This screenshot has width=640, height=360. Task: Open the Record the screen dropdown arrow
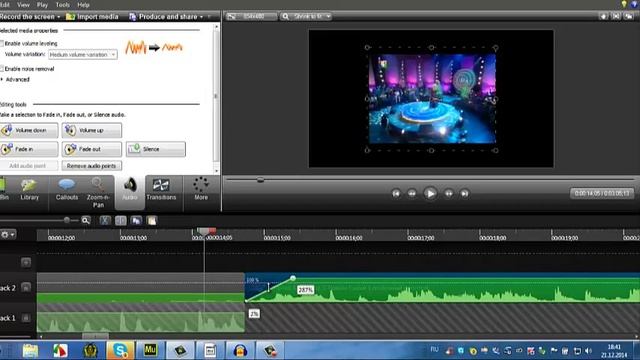tap(59, 17)
